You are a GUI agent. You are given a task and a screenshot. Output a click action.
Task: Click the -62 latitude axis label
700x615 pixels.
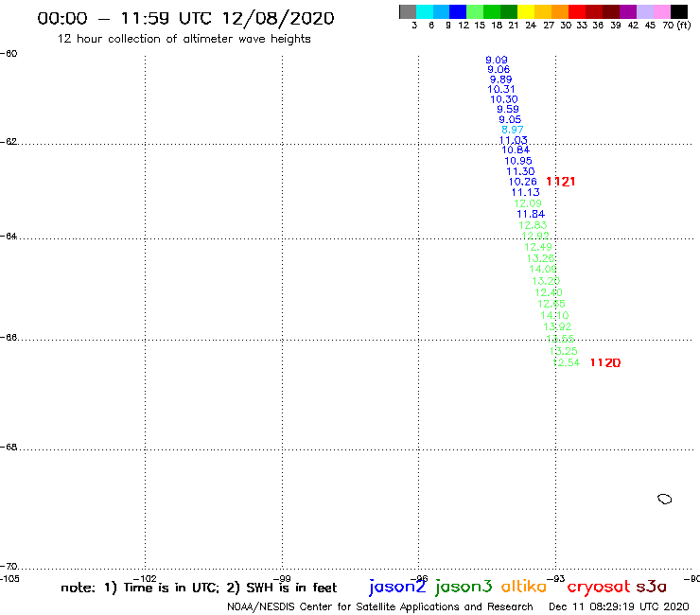[x=9, y=142]
